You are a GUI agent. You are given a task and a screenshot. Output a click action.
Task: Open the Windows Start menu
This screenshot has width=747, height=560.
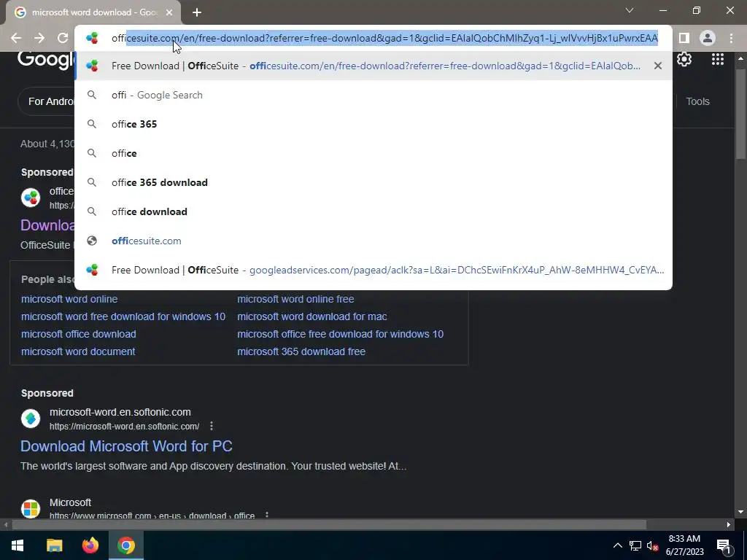(18, 545)
